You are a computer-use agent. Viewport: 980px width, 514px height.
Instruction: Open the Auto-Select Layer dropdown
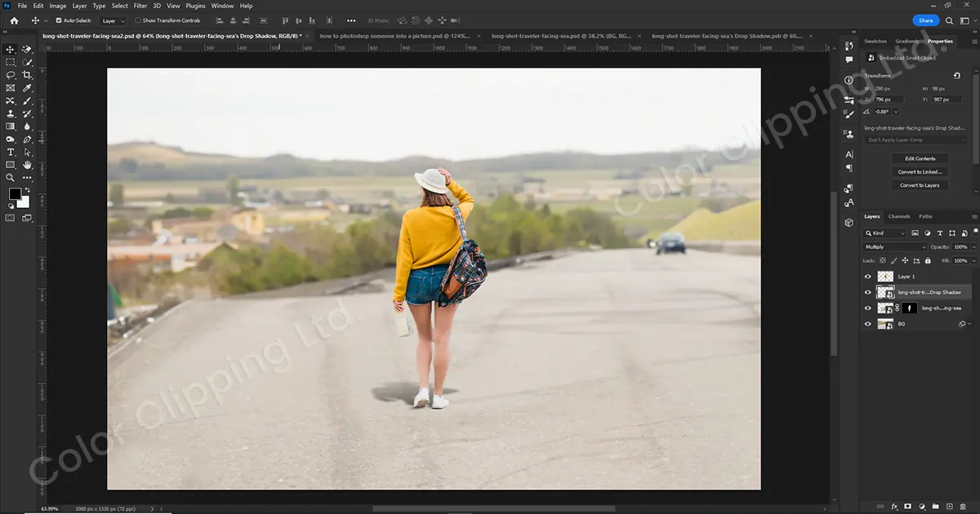tap(113, 20)
